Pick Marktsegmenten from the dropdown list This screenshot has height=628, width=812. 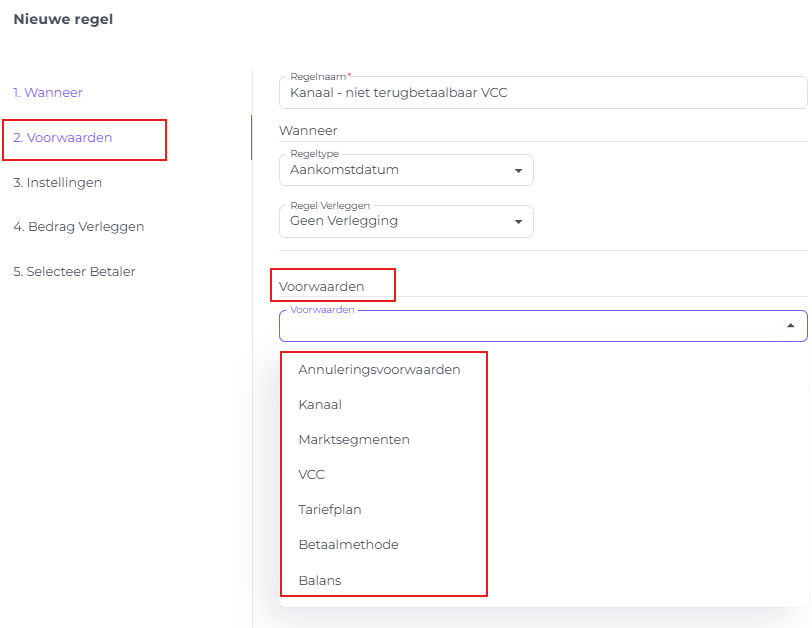(354, 440)
